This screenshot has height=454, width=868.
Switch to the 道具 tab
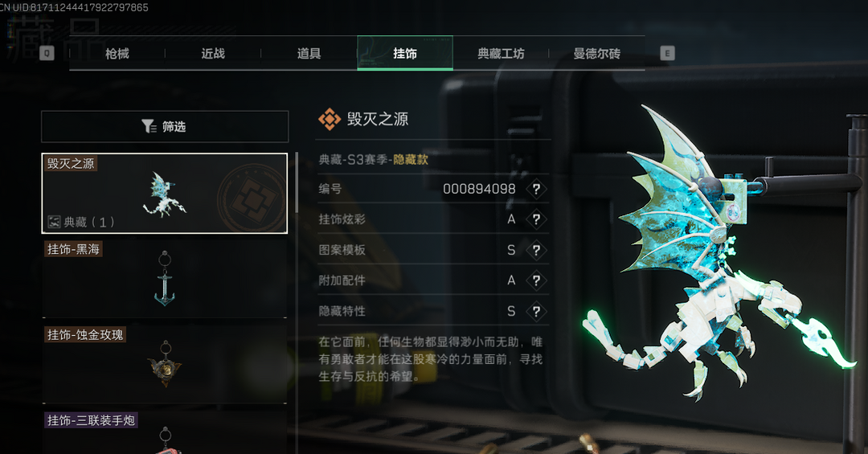point(309,53)
